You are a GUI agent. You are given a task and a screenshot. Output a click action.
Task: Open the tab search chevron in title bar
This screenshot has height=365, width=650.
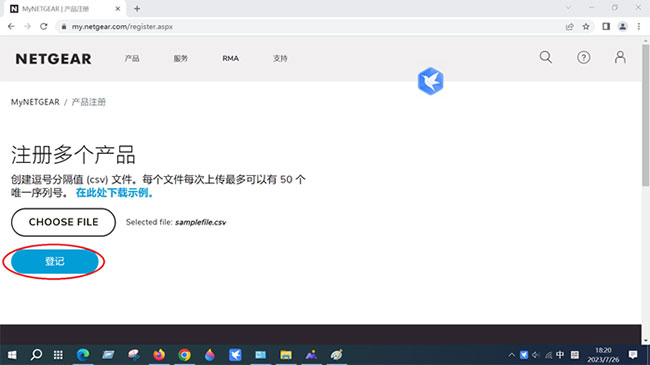point(568,8)
